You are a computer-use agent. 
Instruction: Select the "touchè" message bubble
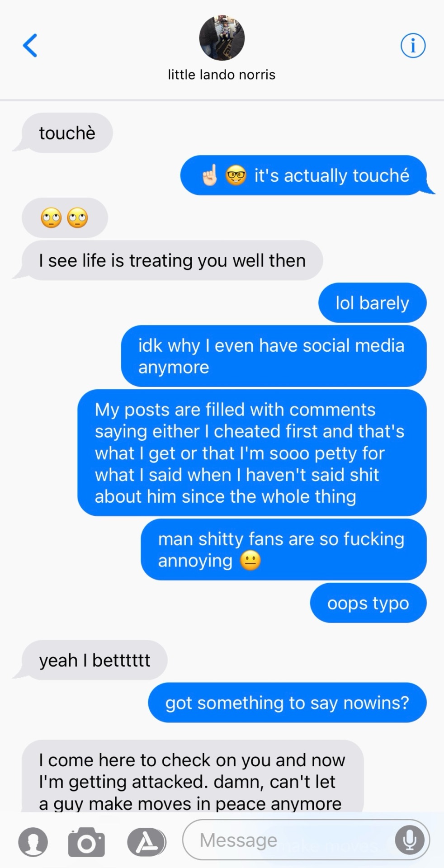tap(67, 133)
